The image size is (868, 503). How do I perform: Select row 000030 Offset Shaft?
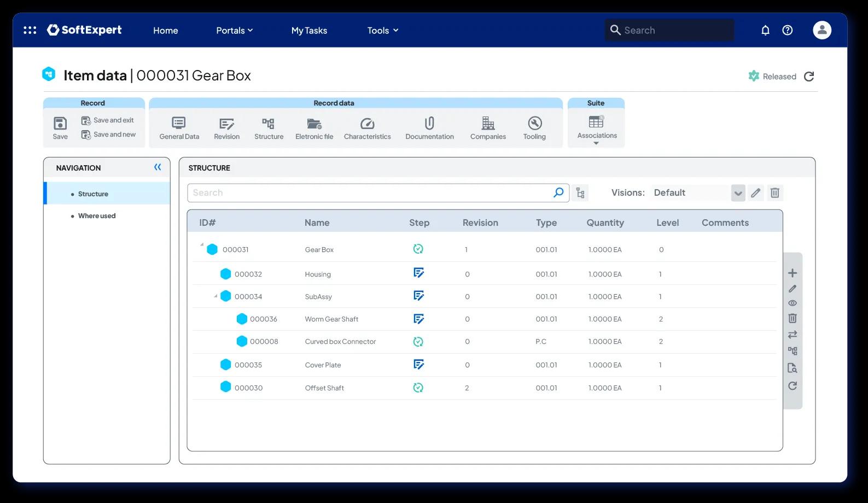[x=484, y=388]
